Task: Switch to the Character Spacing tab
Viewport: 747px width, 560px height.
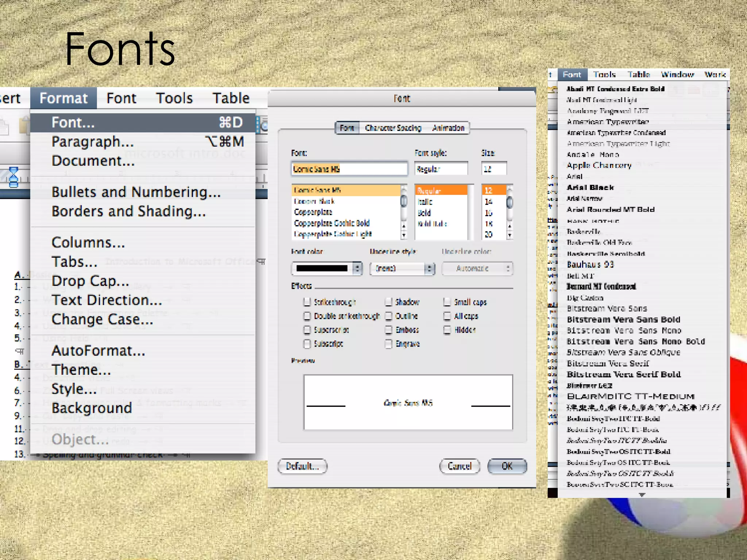Action: click(x=393, y=128)
